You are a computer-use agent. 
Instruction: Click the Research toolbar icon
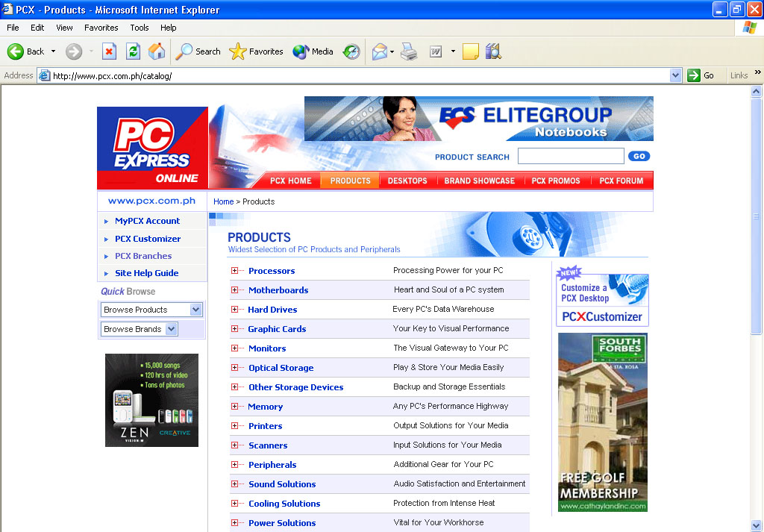pyautogui.click(x=493, y=51)
